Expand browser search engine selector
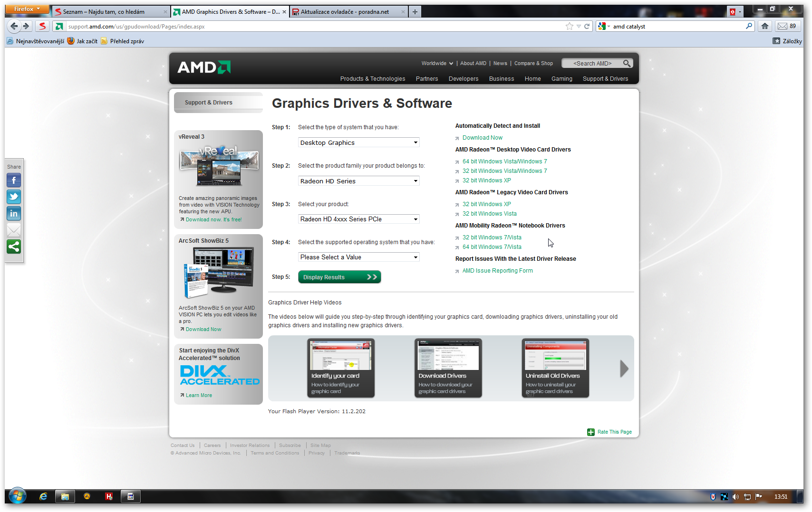The width and height of the screenshot is (812, 512). click(x=604, y=26)
